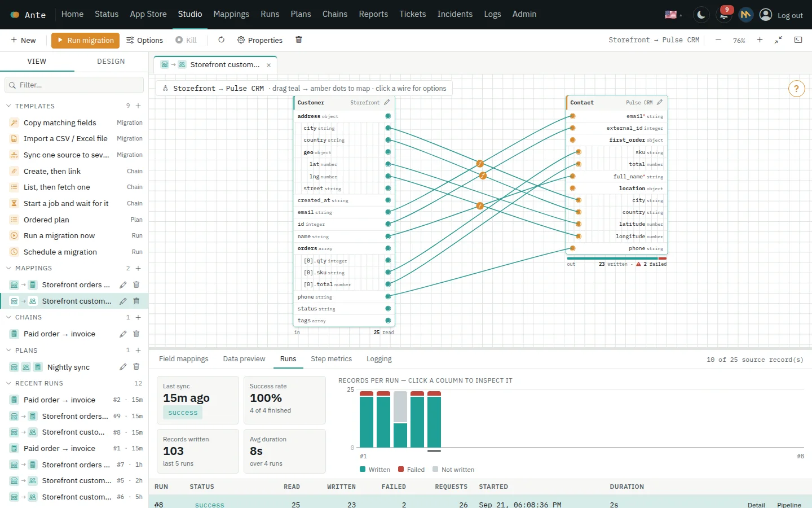Open notifications bell with 9 badge
The image size is (812, 508).
[724, 15]
